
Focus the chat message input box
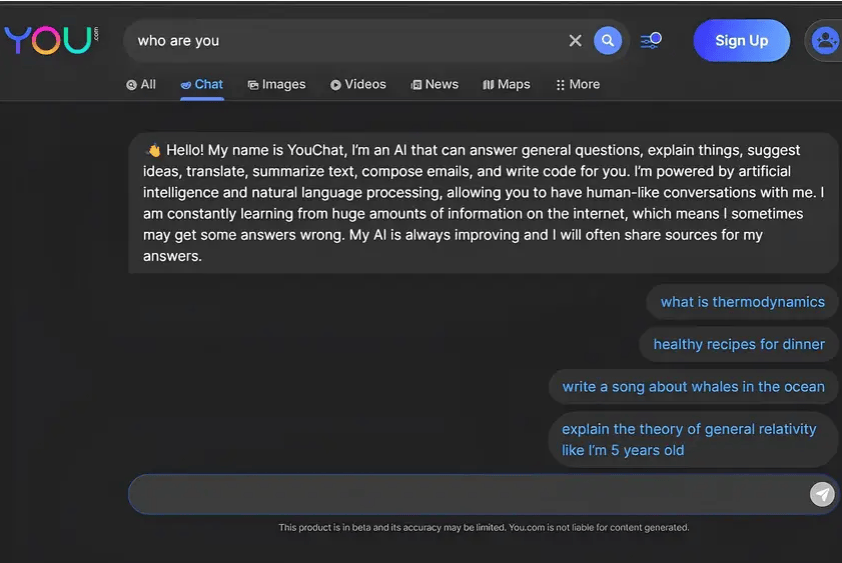click(465, 494)
